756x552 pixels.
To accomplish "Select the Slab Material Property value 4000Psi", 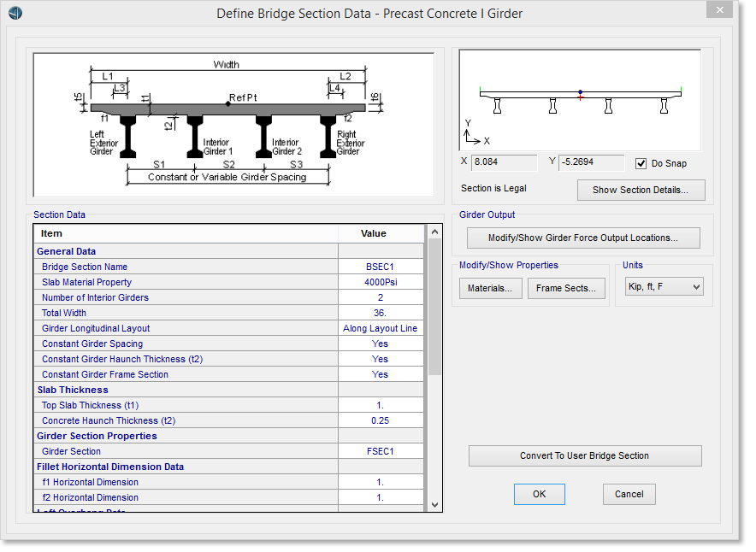I will pos(380,282).
